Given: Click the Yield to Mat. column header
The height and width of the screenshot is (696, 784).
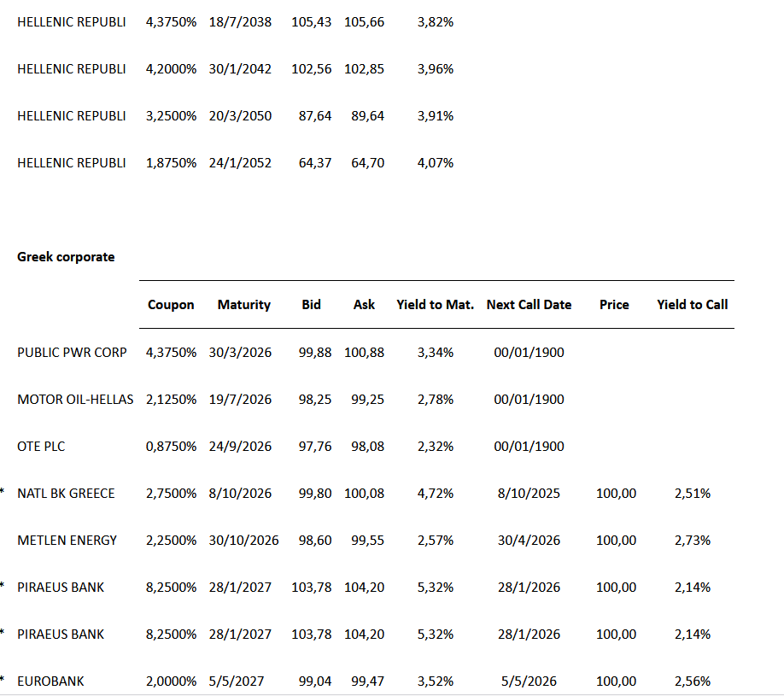Looking at the screenshot, I should coord(435,305).
